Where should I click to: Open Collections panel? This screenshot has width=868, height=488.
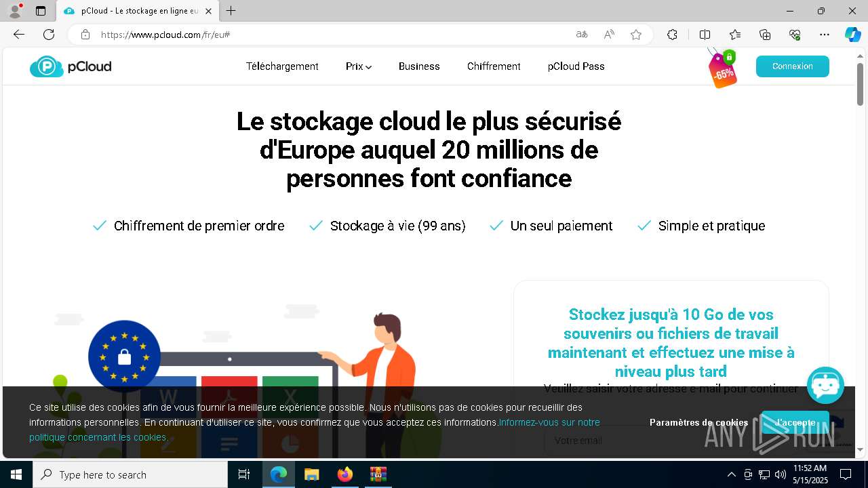pos(765,35)
